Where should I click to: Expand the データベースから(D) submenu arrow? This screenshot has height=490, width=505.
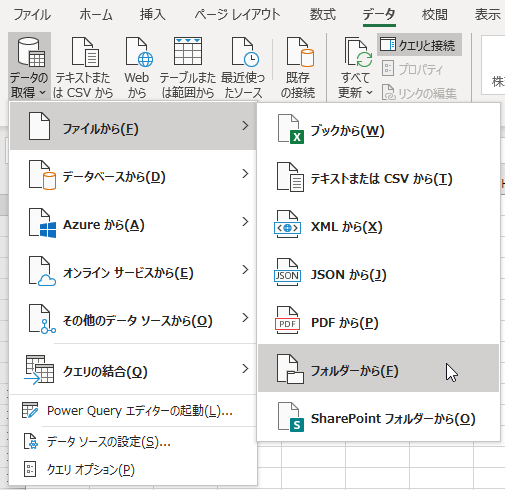coord(245,174)
